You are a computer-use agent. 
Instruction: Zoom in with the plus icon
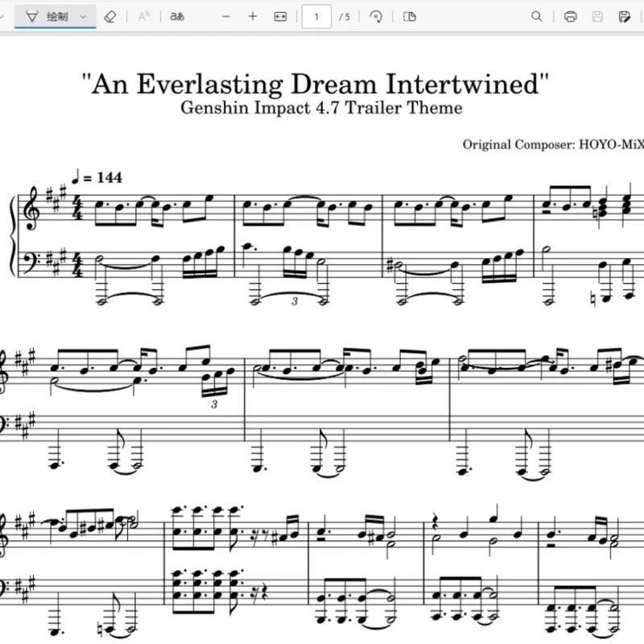253,17
